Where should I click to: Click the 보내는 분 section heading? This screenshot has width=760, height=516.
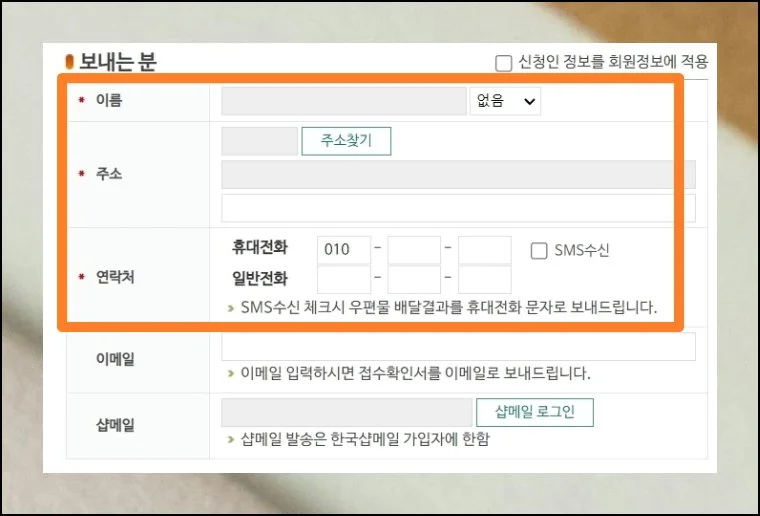[117, 62]
